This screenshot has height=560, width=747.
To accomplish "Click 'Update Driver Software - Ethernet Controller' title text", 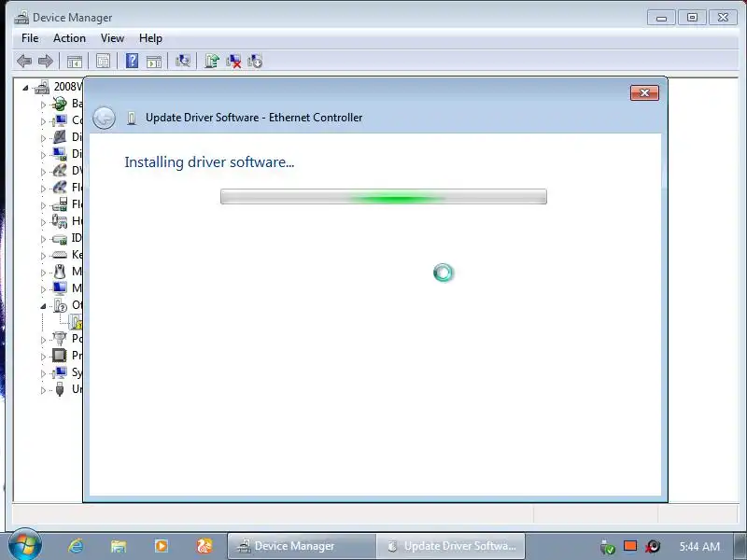I will [x=254, y=118].
